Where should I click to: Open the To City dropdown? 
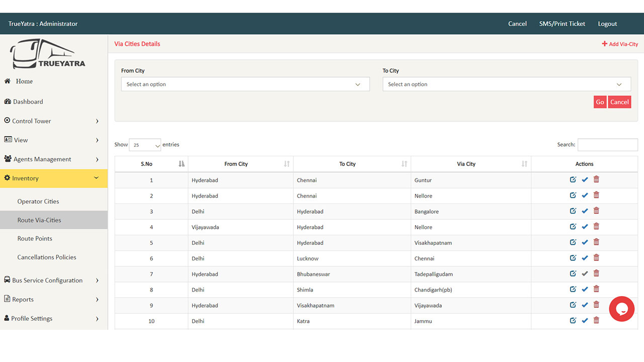506,84
